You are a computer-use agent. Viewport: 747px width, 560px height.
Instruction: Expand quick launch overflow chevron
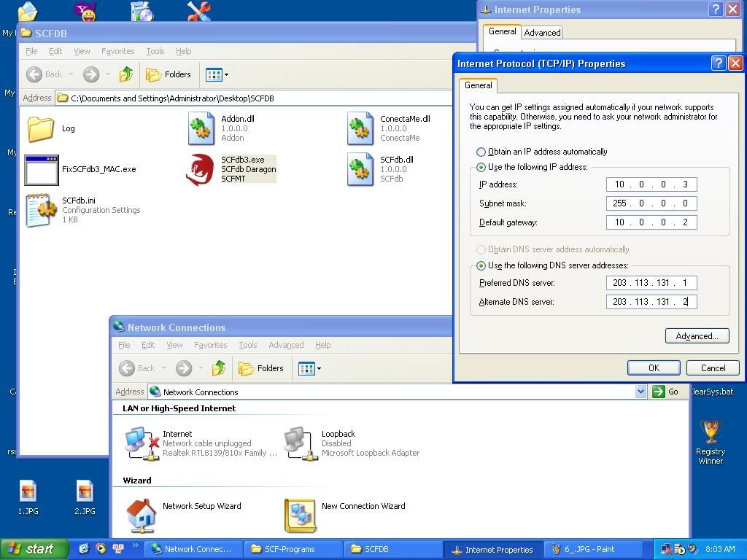(135, 545)
